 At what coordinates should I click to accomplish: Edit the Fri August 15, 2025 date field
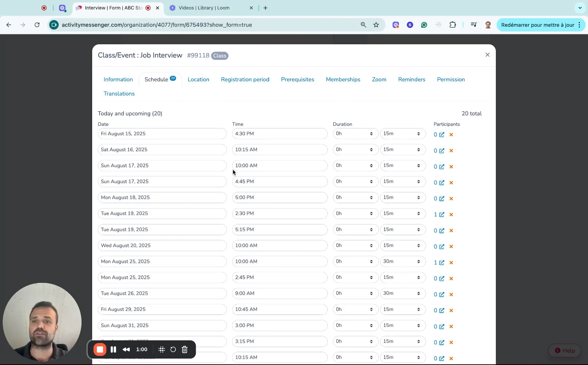[162, 133]
